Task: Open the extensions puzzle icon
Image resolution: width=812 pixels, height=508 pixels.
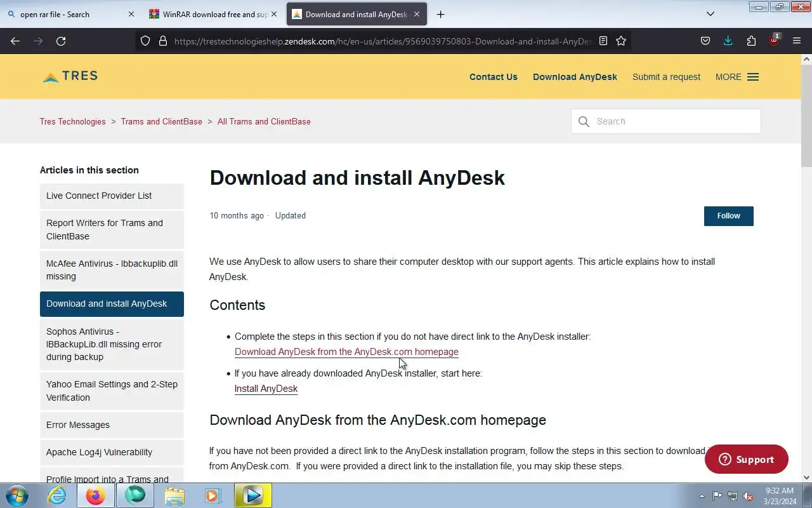Action: coord(751,41)
